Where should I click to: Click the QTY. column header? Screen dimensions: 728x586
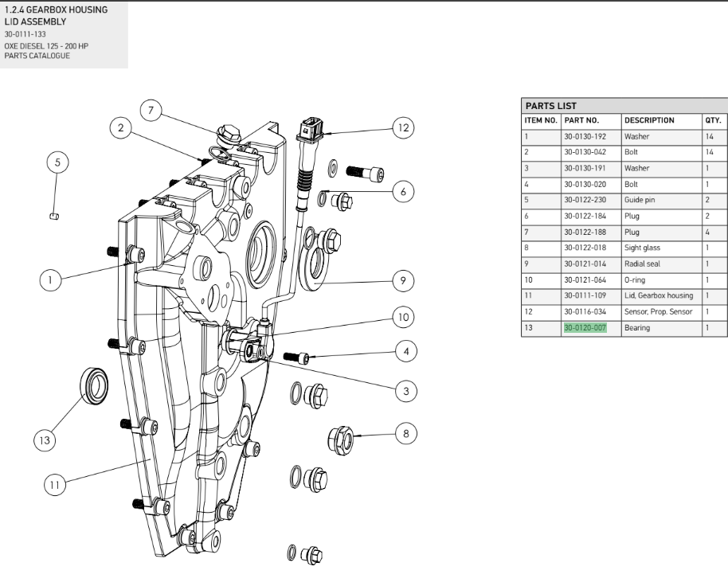pyautogui.click(x=713, y=120)
